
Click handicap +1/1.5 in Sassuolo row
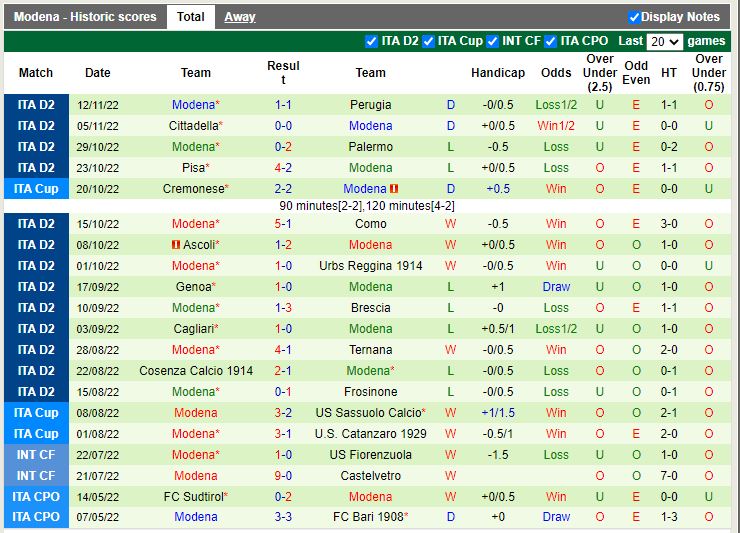coord(498,413)
